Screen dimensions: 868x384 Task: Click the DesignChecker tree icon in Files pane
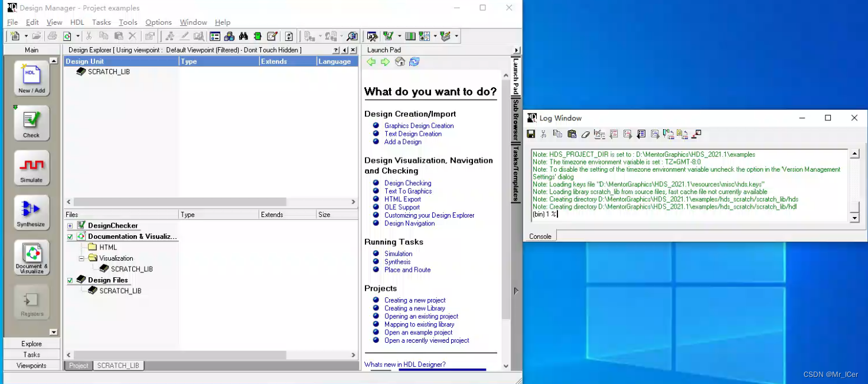tap(81, 225)
